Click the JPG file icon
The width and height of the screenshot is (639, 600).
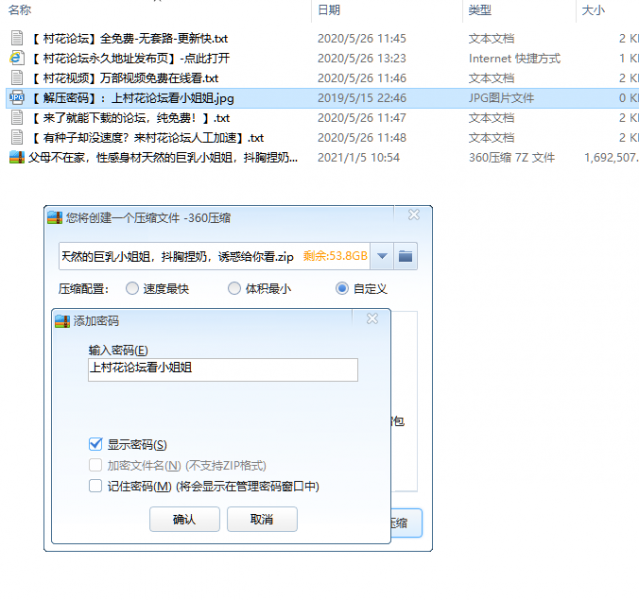pyautogui.click(x=17, y=97)
